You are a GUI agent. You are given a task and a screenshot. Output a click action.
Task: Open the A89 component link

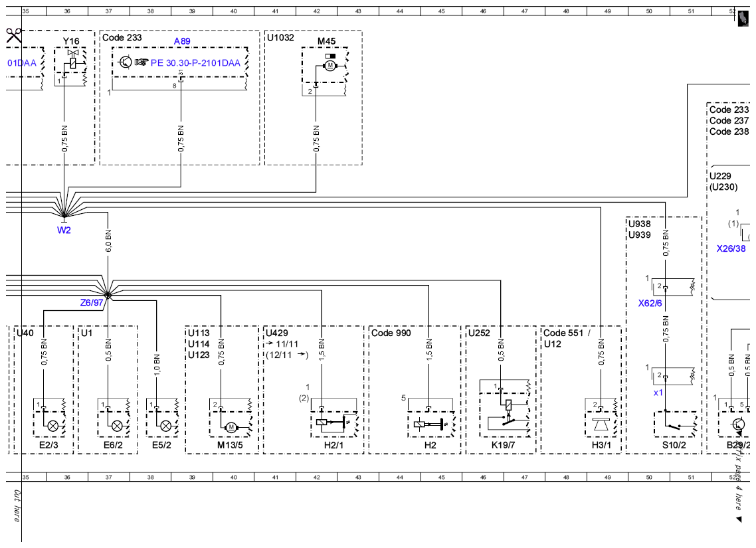coord(182,41)
